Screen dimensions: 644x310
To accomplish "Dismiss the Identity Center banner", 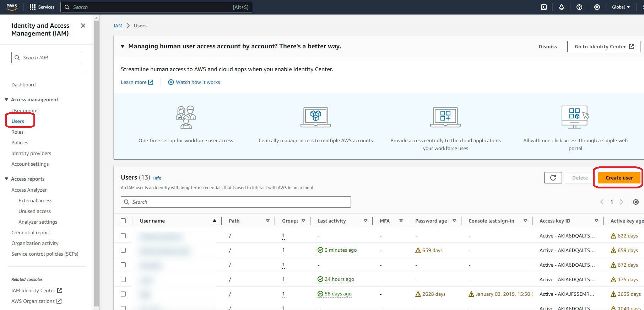I will coord(548,47).
